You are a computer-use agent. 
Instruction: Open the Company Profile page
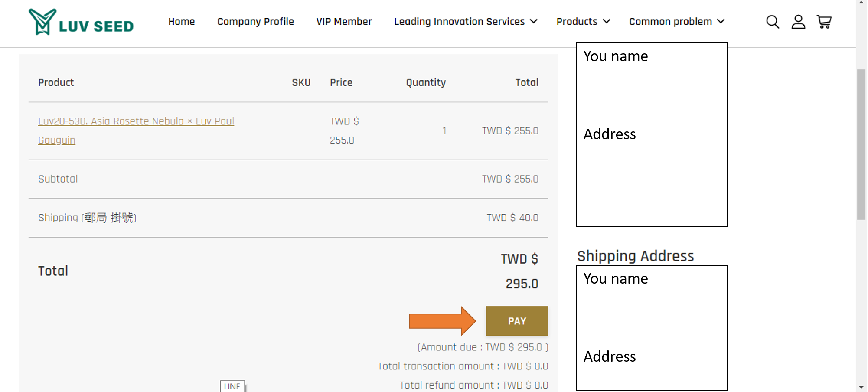(x=255, y=21)
